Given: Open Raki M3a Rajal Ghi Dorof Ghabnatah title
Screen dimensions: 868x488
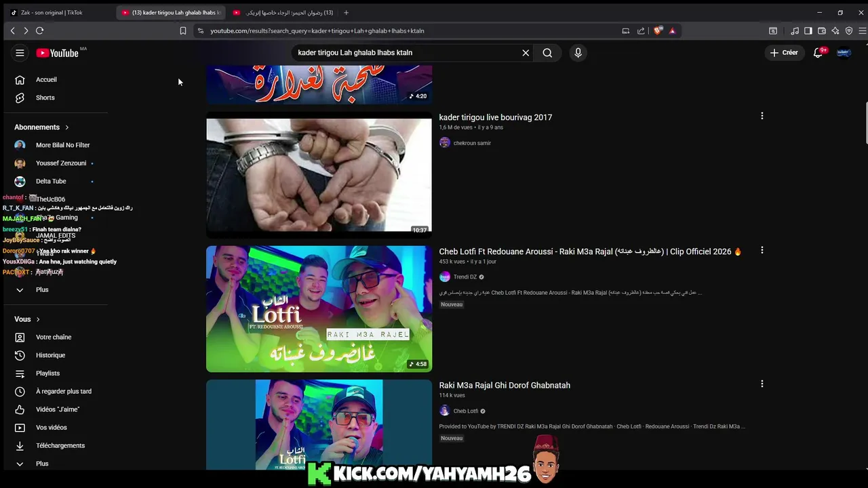Looking at the screenshot, I should [505, 385].
